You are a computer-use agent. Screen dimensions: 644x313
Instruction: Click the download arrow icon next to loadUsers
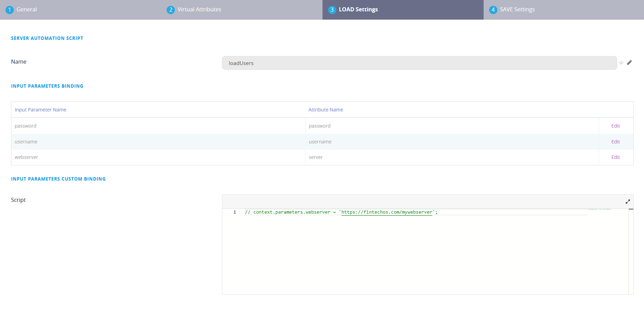(x=622, y=63)
